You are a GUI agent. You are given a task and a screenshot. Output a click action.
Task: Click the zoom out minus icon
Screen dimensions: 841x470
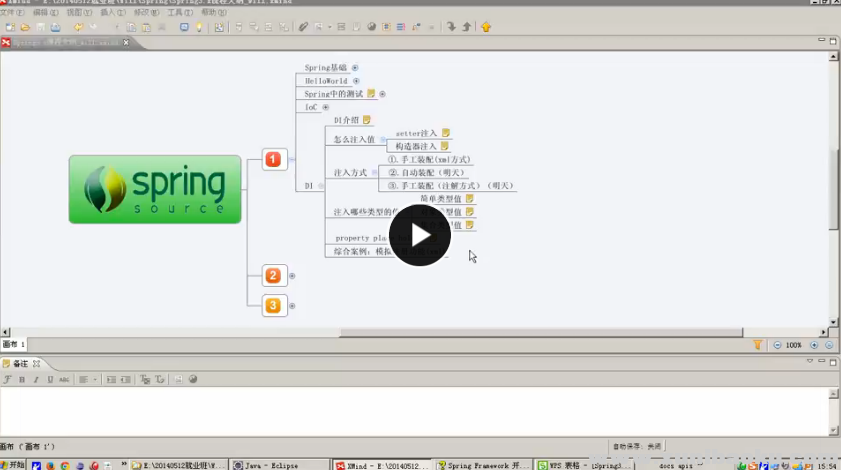click(777, 345)
